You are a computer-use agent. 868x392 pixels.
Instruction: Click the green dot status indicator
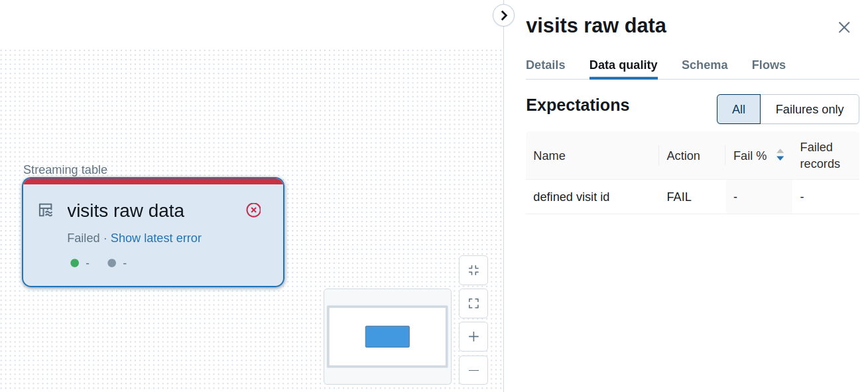pyautogui.click(x=75, y=263)
